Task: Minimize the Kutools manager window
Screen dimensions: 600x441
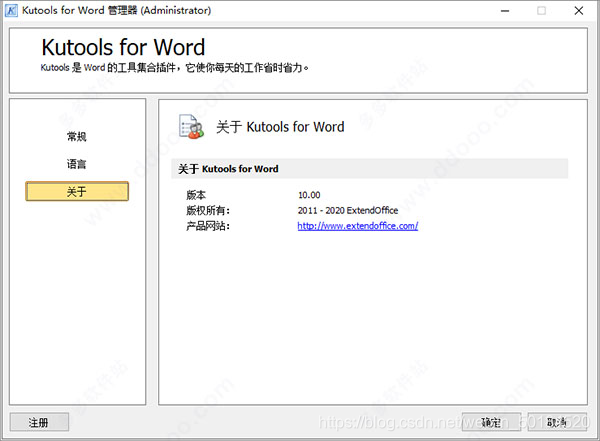Action: [505, 10]
